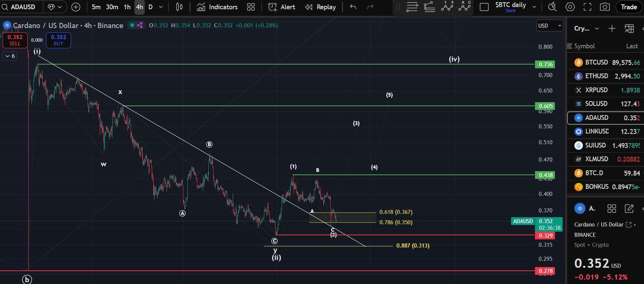644x284 pixels.
Task: Click the Cardano / US Dollar chart title
Action: pos(68,25)
